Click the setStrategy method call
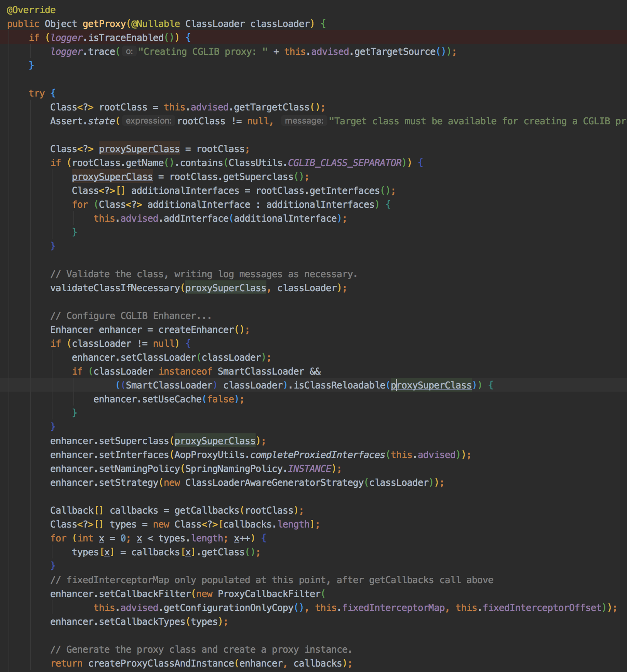 pos(129,482)
